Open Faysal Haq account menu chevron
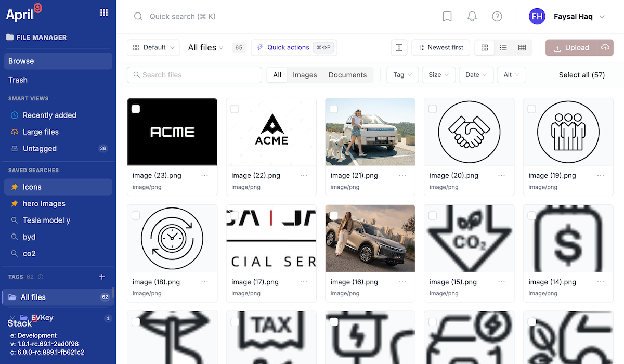 coord(602,17)
